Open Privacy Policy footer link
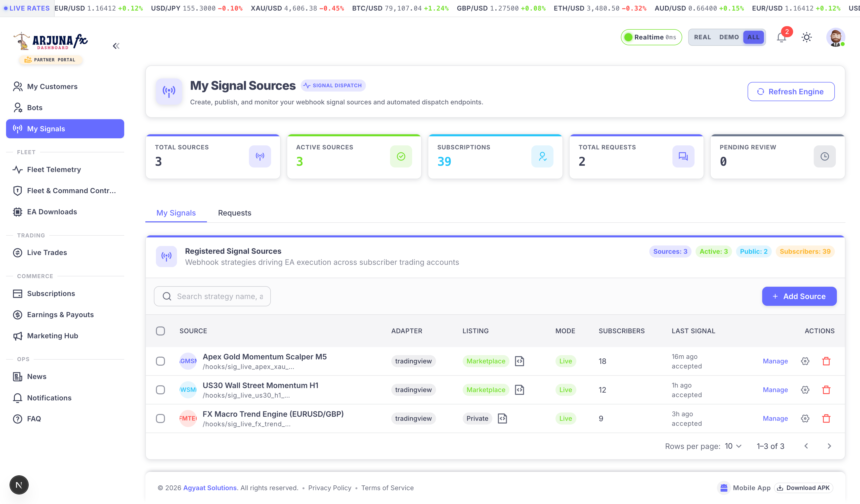 tap(330, 488)
